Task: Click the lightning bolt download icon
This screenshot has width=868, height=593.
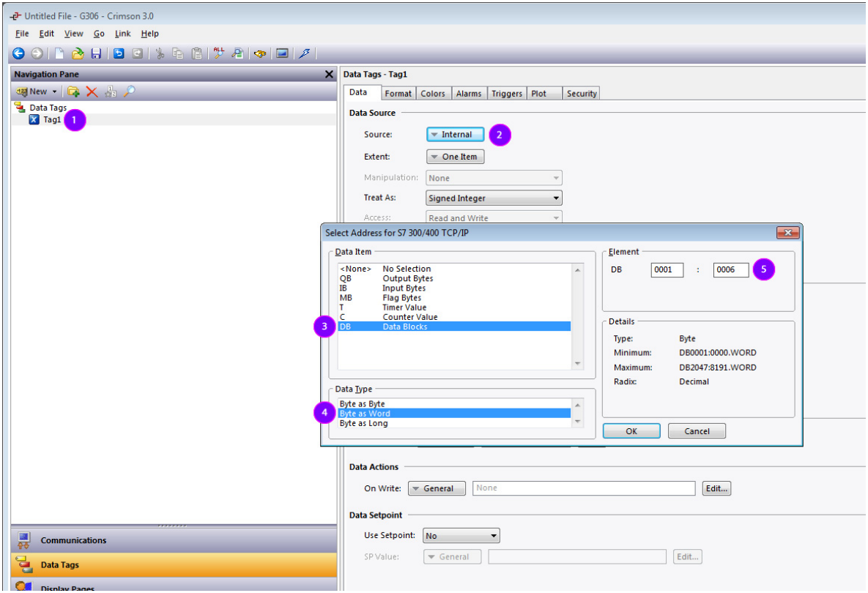Action: click(x=305, y=53)
